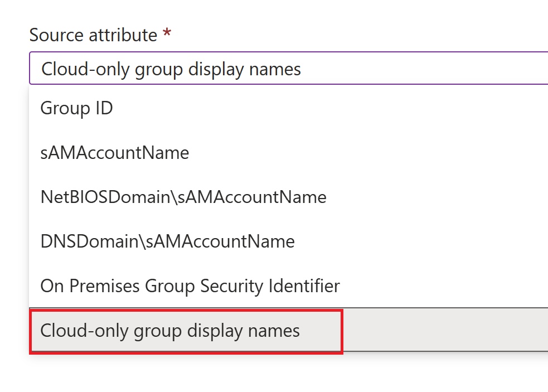Viewport: 548px width, 392px height.
Task: Set source attribute to plain sAMAccountName
Action: [115, 152]
